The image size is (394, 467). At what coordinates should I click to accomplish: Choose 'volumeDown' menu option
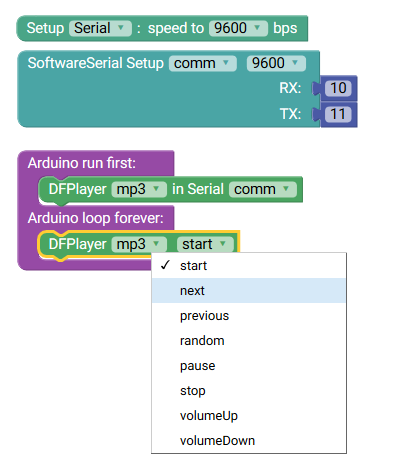click(x=249, y=440)
